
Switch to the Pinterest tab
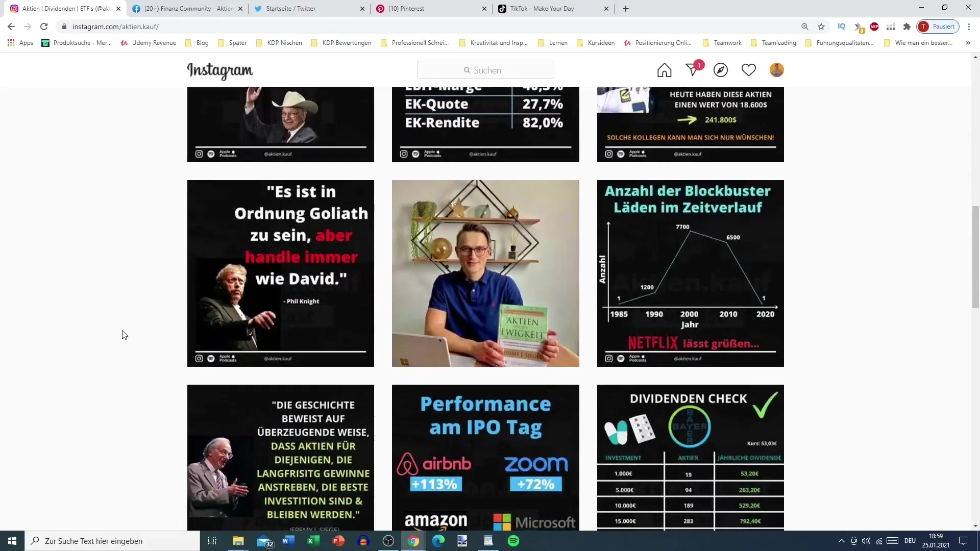(x=431, y=9)
